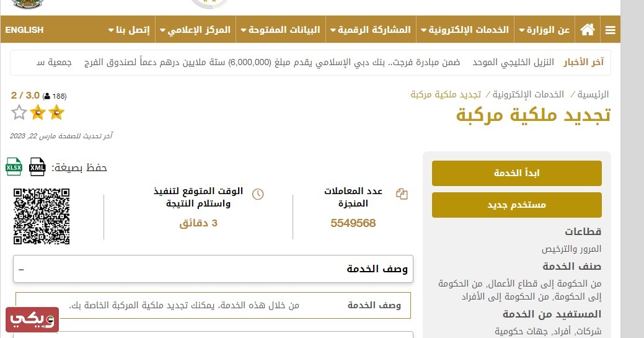This screenshot has height=338, width=644.
Task: Open the home icon in navigation bar
Action: click(588, 30)
